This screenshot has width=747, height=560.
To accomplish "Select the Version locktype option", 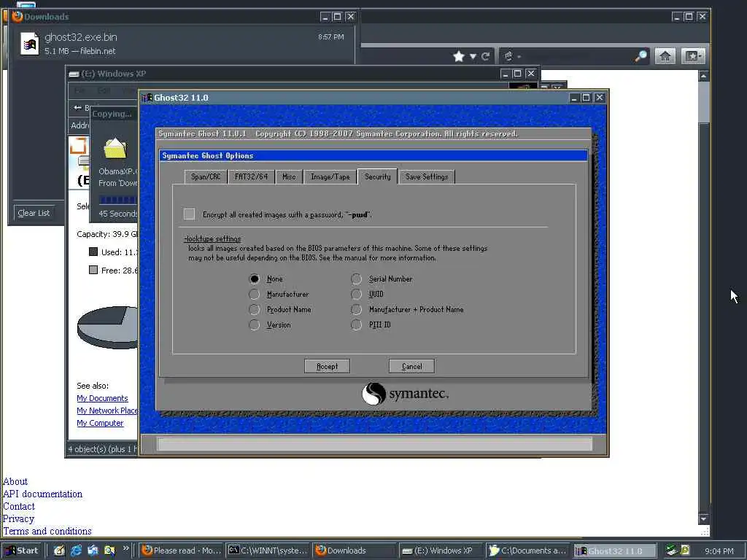I will [x=255, y=324].
